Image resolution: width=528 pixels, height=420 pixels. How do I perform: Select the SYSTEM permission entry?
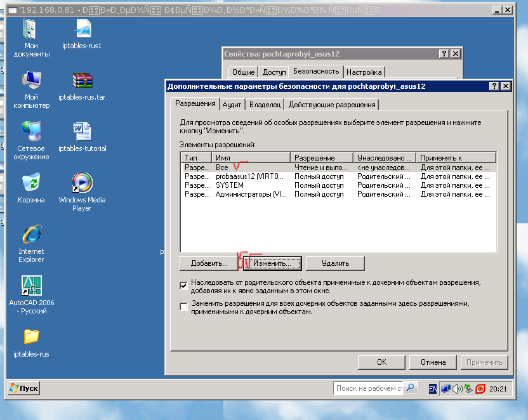[x=230, y=185]
